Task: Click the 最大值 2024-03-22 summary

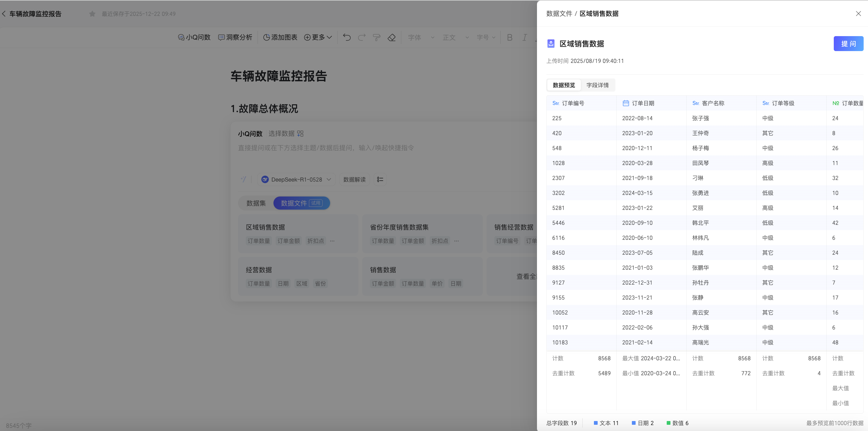Action: 651,358
